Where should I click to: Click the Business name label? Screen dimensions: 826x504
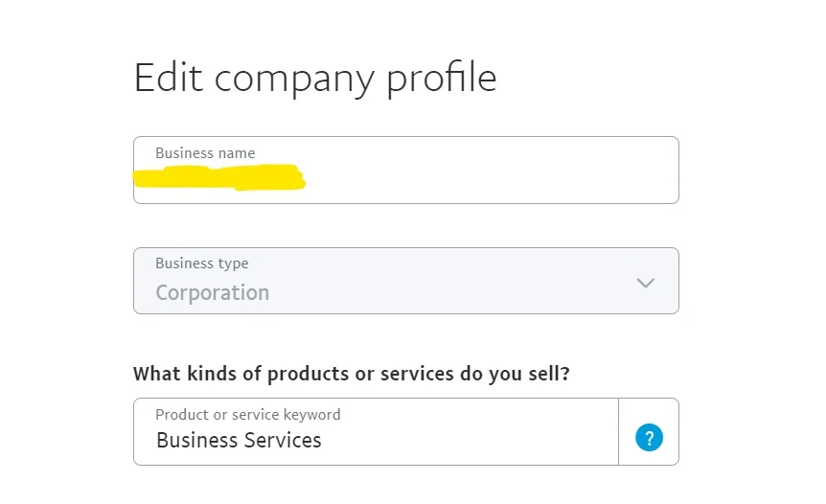(x=205, y=153)
